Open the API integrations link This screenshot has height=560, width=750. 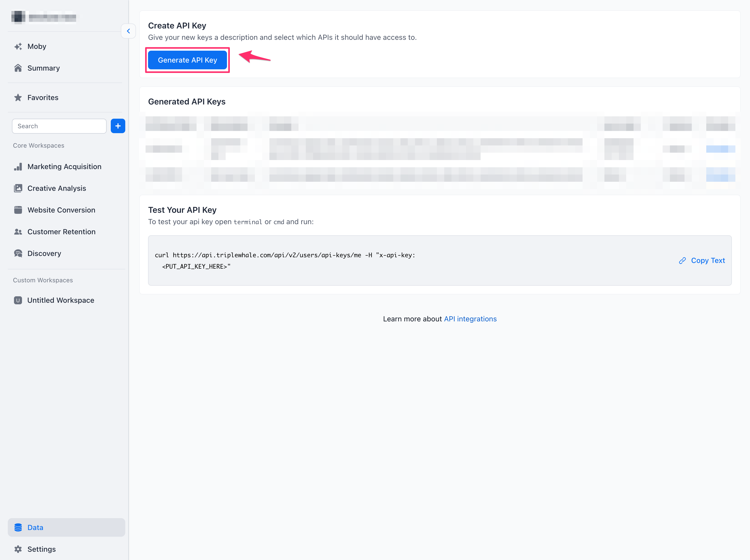point(470,319)
